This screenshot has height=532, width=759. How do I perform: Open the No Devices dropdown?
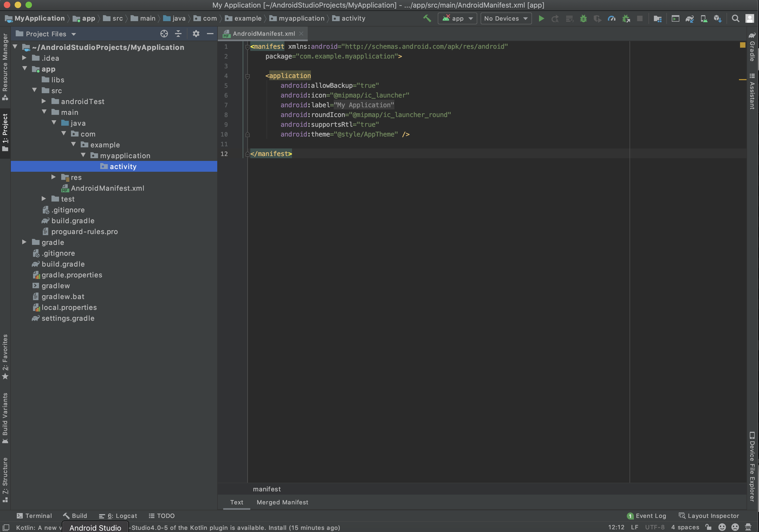point(505,18)
